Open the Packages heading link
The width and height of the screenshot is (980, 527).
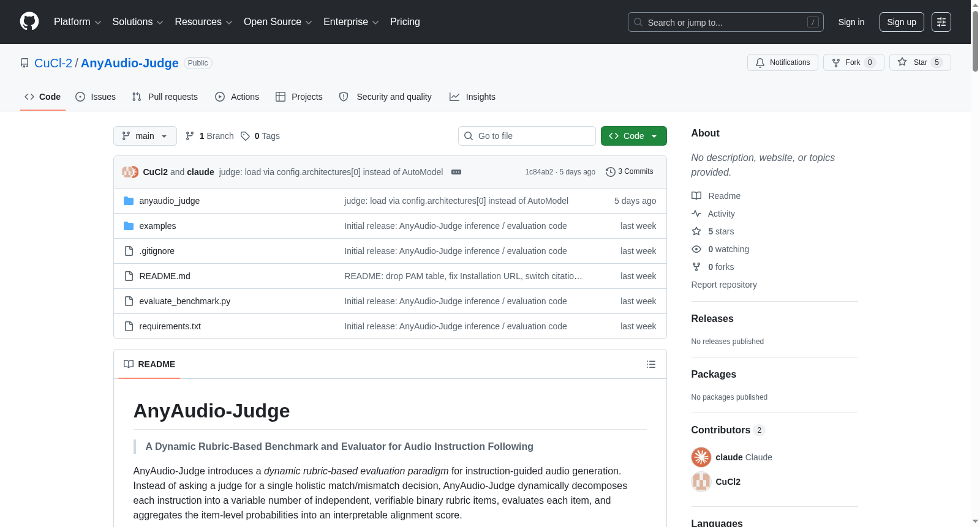[x=714, y=375]
